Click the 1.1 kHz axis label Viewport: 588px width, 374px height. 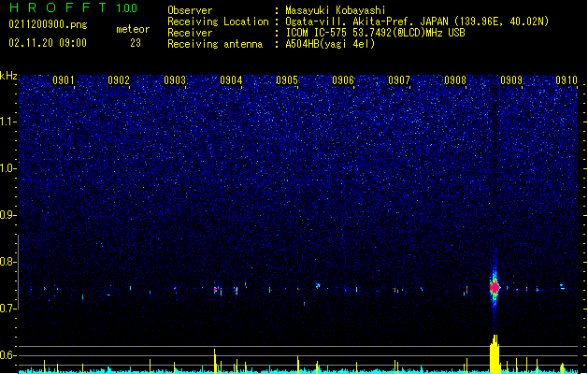click(x=8, y=122)
